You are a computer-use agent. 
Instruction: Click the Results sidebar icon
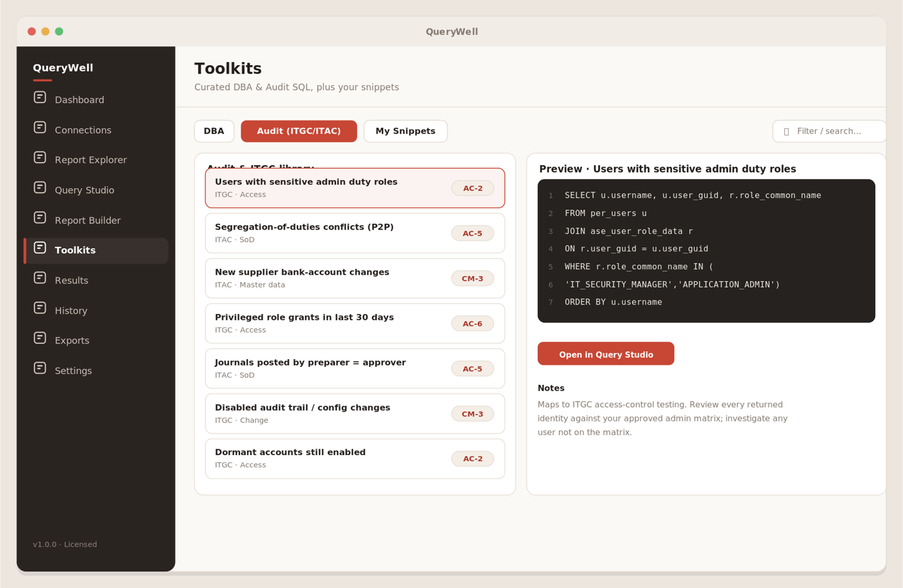tap(40, 278)
